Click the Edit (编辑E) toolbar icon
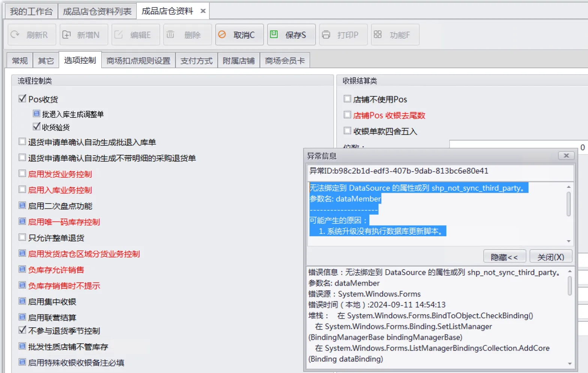 pyautogui.click(x=119, y=34)
